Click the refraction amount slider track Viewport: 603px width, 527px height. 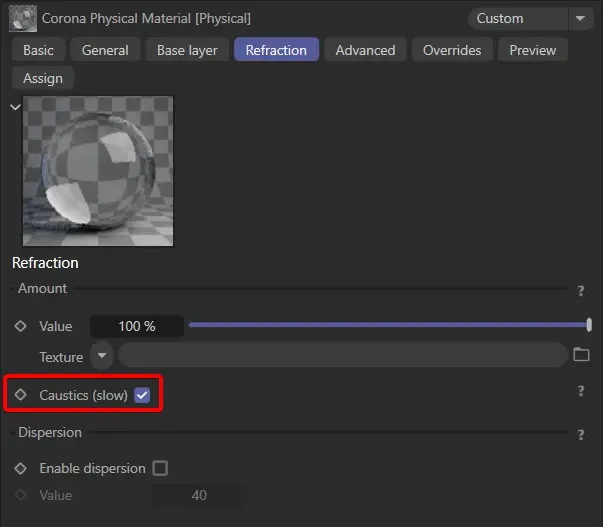(388, 325)
